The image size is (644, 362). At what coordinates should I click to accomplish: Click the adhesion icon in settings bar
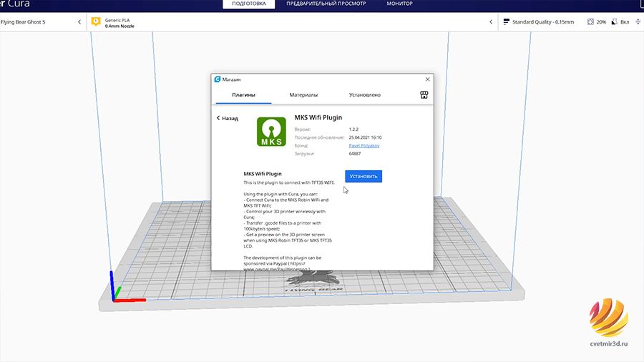click(x=638, y=21)
